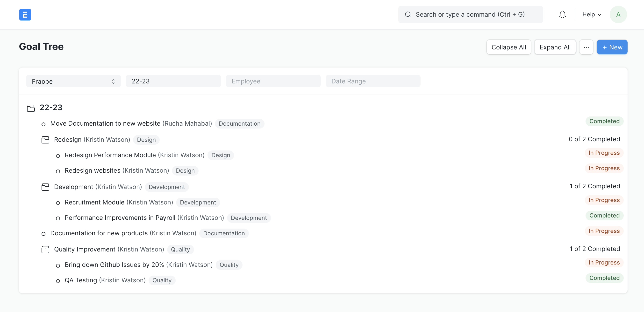Click the Date Range filter field
644x312 pixels.
coord(373,81)
